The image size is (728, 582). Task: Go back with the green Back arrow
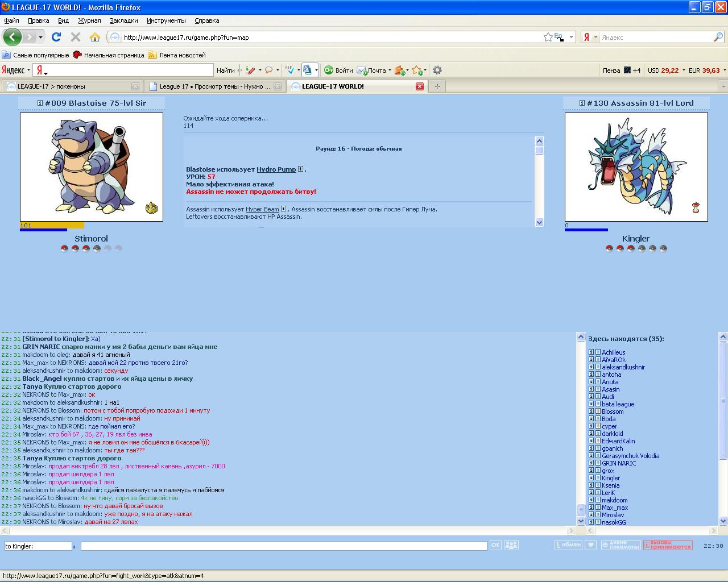click(13, 37)
